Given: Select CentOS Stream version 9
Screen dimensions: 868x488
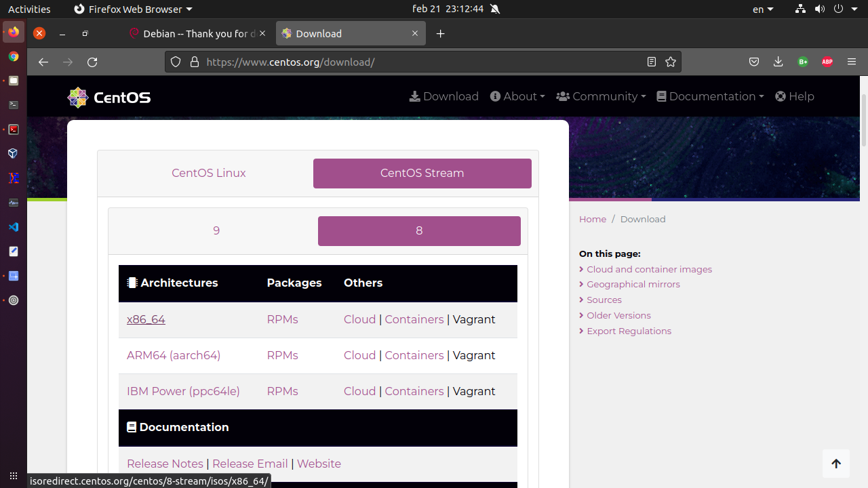Looking at the screenshot, I should [x=216, y=231].
